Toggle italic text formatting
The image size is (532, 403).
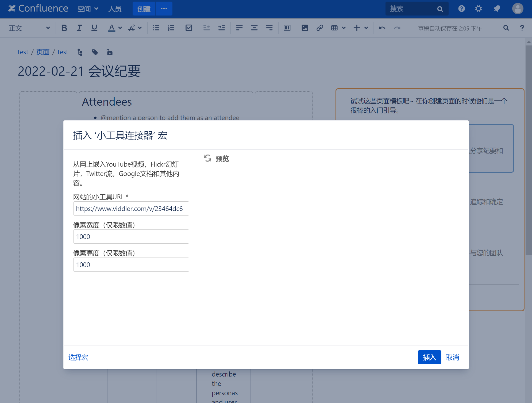click(x=79, y=28)
